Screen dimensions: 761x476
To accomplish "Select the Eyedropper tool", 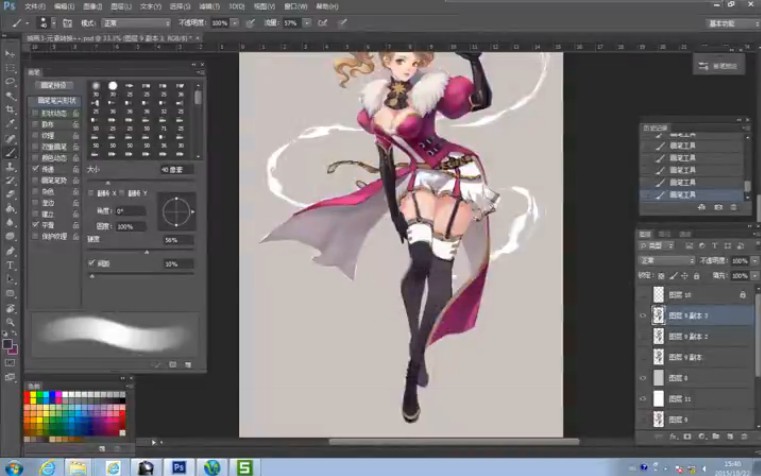I will [10, 124].
